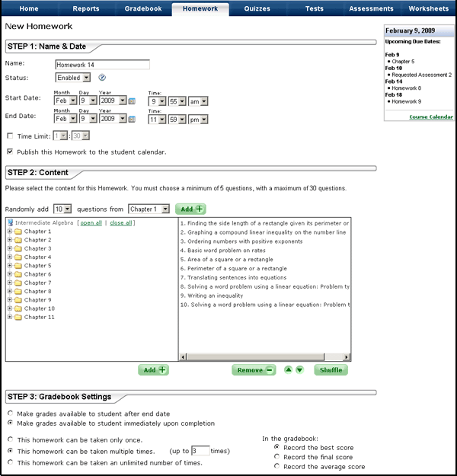457x476 pixels.
Task: Choose homework can be taken only once
Action: (x=11, y=439)
